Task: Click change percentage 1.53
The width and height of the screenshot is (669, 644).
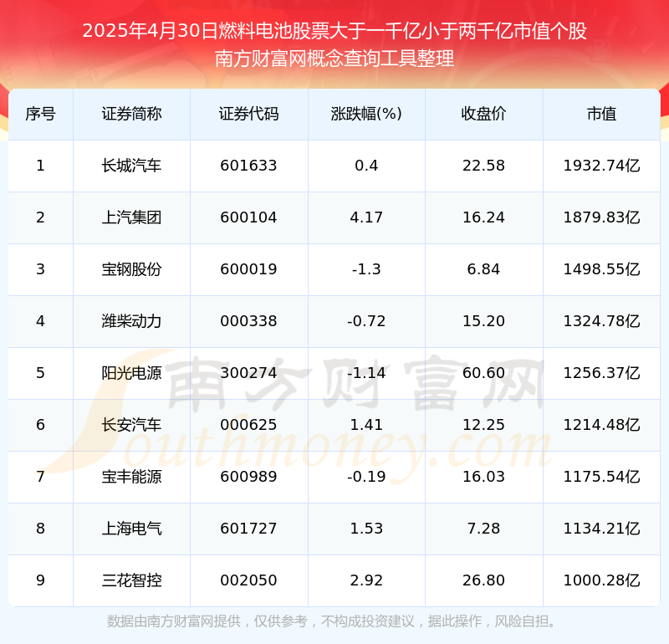Action: click(x=366, y=529)
